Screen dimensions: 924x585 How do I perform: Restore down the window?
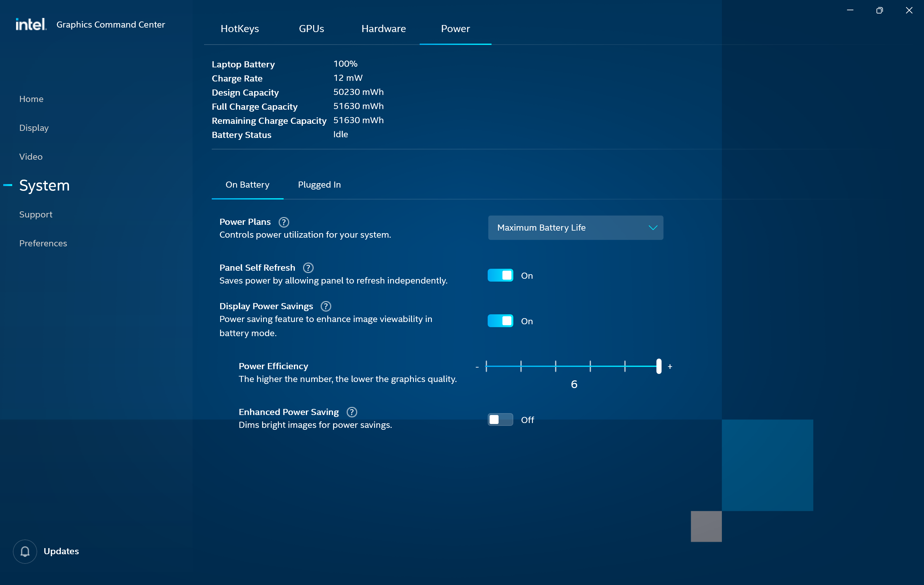coord(879,10)
